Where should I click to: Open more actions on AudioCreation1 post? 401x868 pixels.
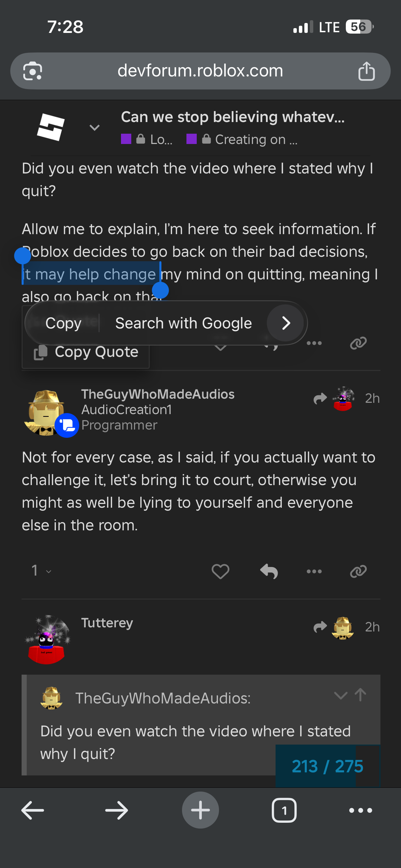[314, 571]
